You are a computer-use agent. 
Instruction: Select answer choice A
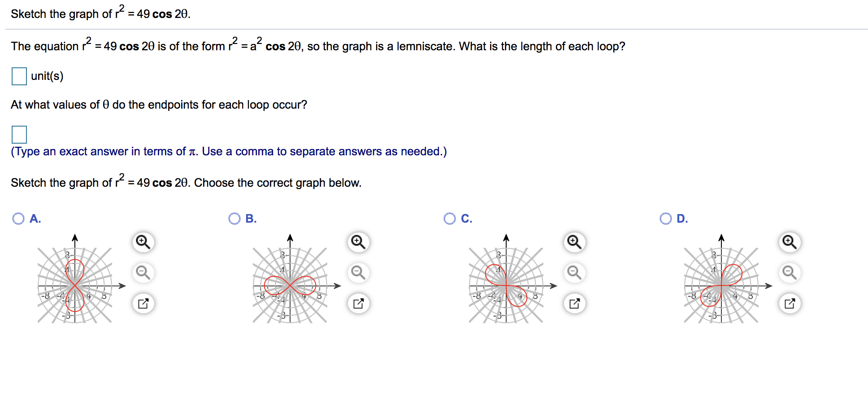18,219
